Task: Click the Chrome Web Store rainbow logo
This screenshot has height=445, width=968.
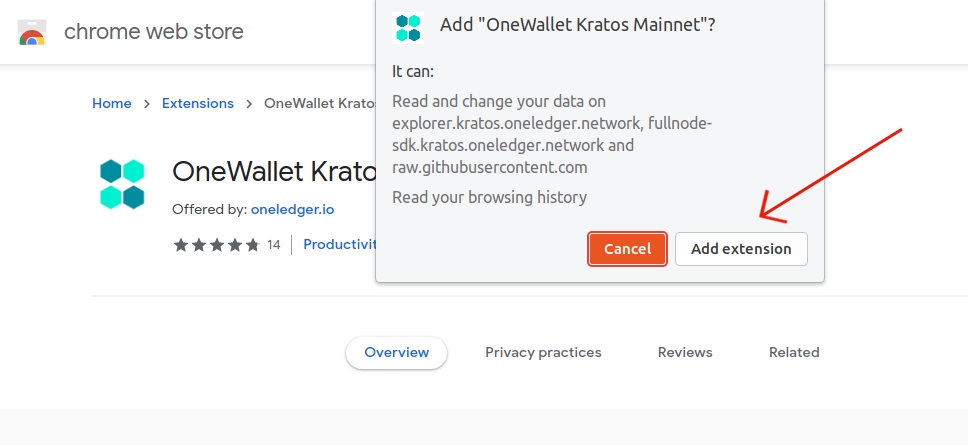Action: (33, 33)
